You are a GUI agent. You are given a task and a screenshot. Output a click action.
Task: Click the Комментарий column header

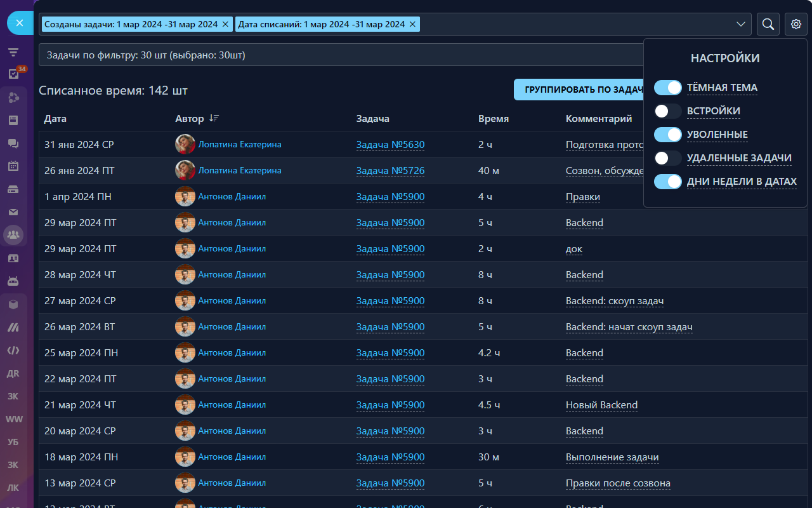[x=599, y=119]
